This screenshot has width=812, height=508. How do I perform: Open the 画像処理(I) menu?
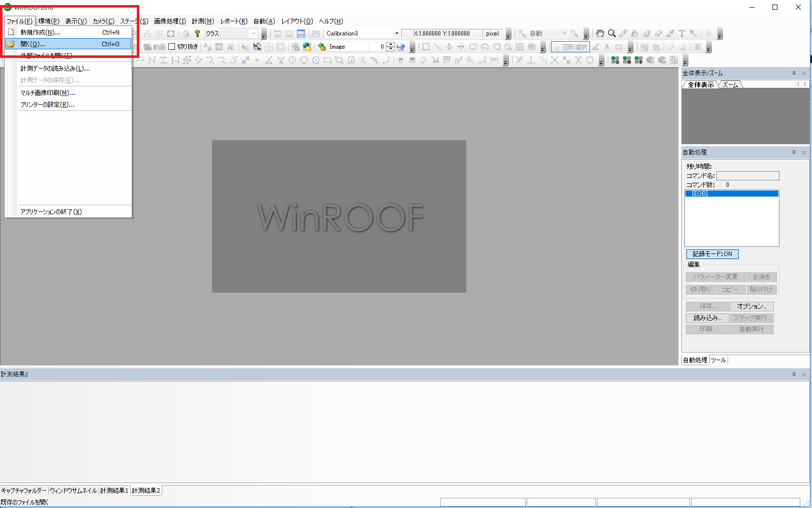[170, 21]
